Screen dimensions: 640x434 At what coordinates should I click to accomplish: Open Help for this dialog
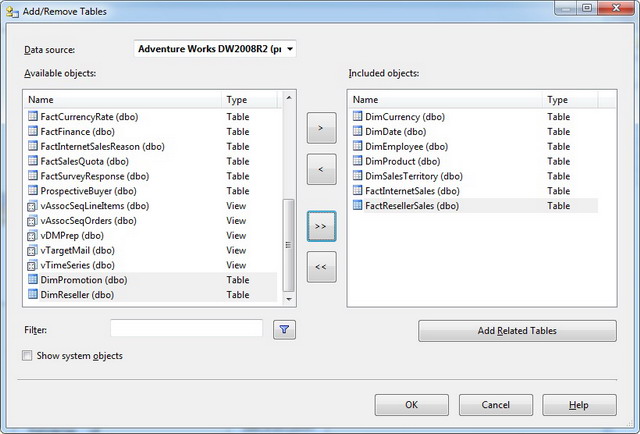[x=579, y=405]
